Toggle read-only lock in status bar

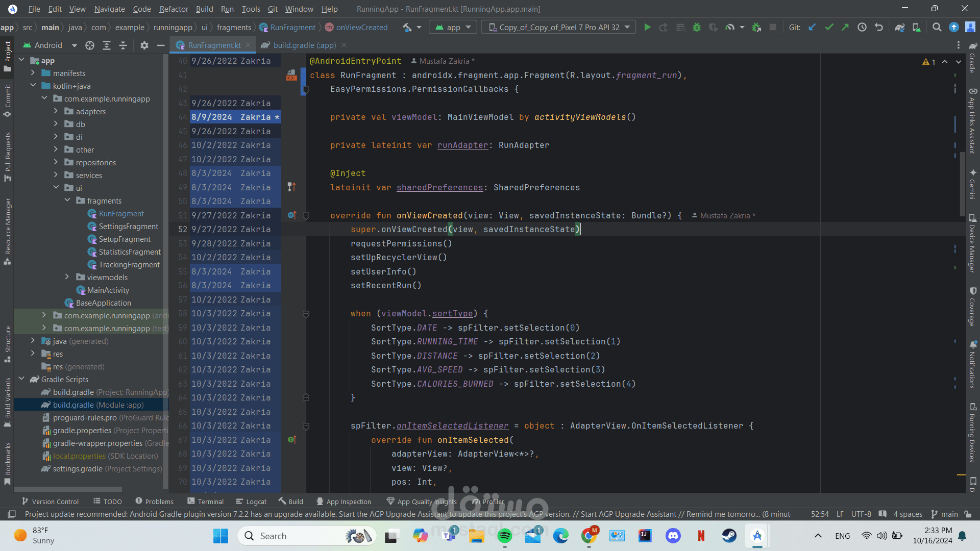[968, 514]
